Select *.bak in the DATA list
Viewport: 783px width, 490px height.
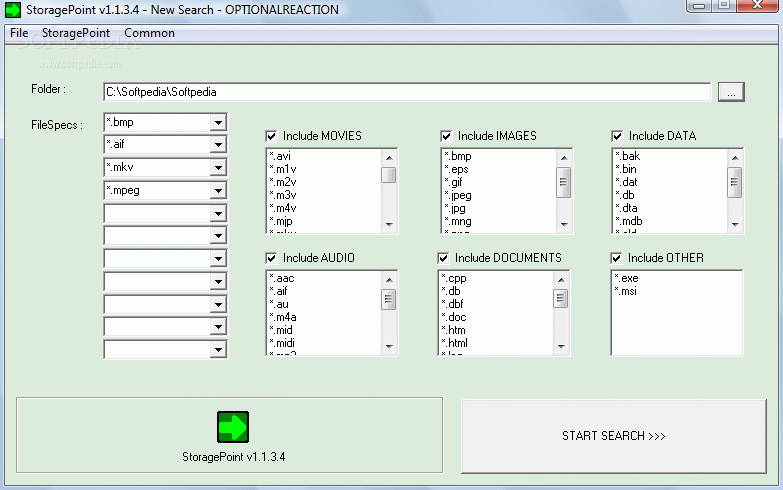pos(627,156)
